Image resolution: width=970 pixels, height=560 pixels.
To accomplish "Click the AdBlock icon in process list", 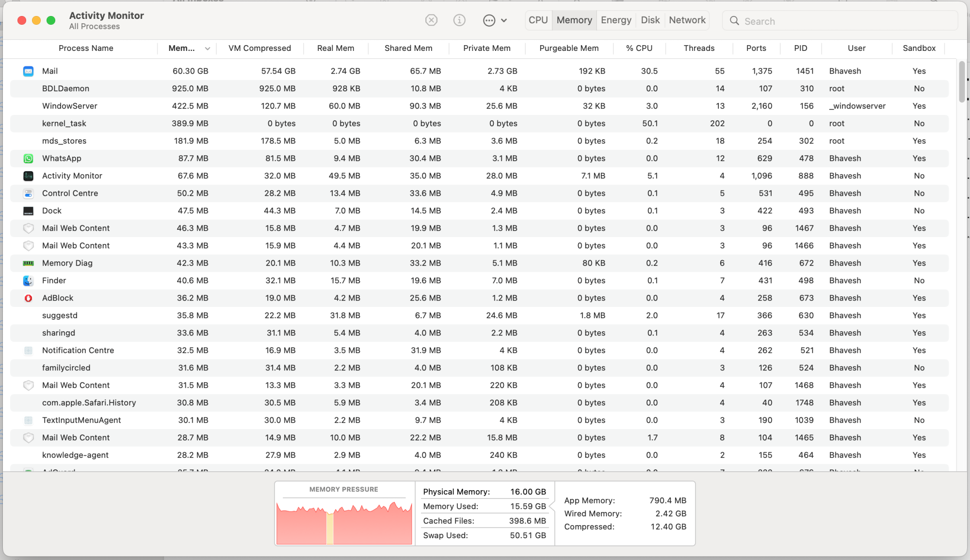I will pyautogui.click(x=29, y=298).
